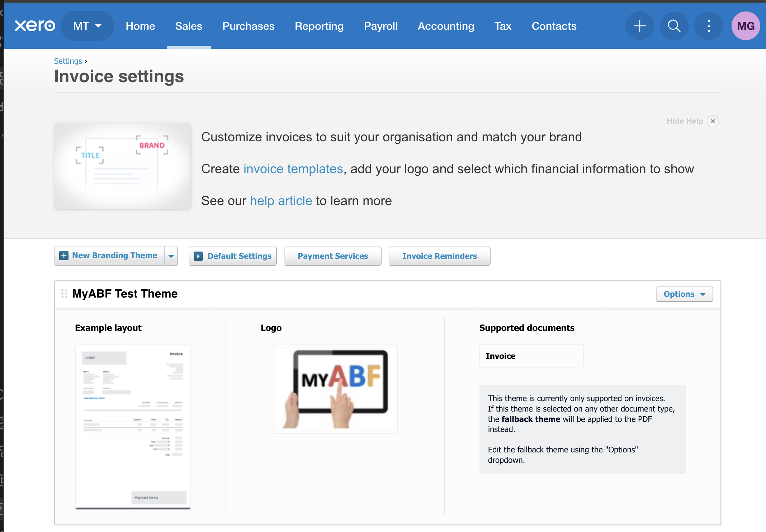Open the Reporting menu
The image size is (766, 532).
[319, 26]
